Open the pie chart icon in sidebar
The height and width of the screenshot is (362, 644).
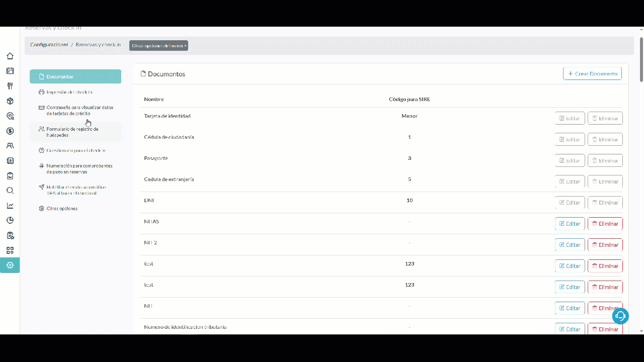[10, 220]
